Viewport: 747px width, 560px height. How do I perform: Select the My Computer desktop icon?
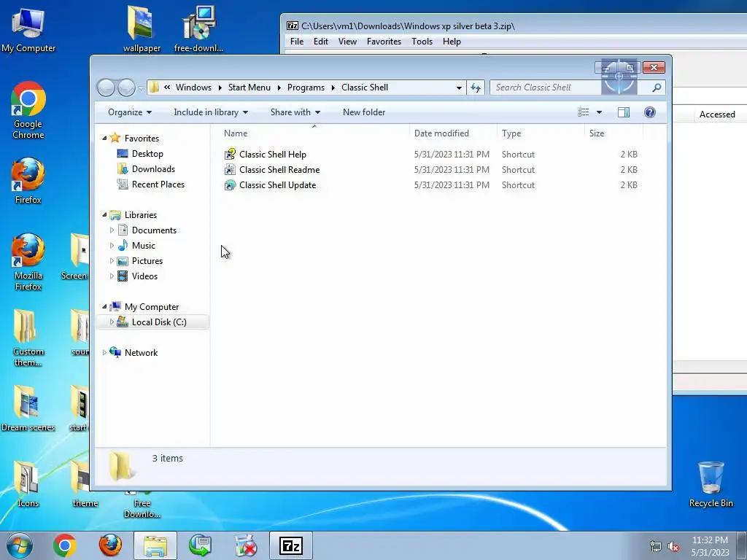pyautogui.click(x=28, y=29)
